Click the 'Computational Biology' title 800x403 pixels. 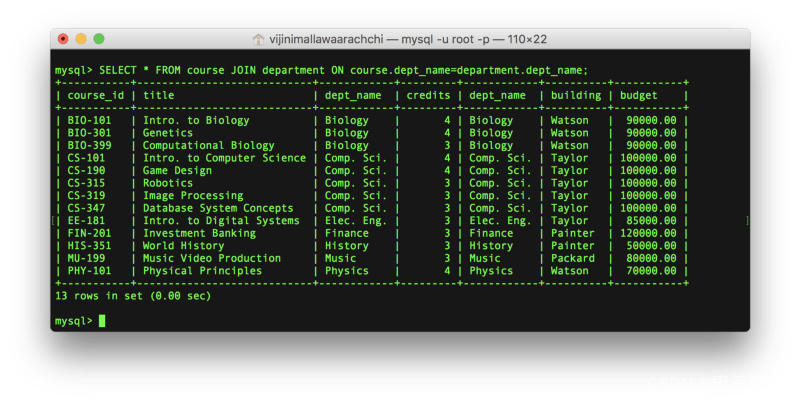[x=209, y=145]
